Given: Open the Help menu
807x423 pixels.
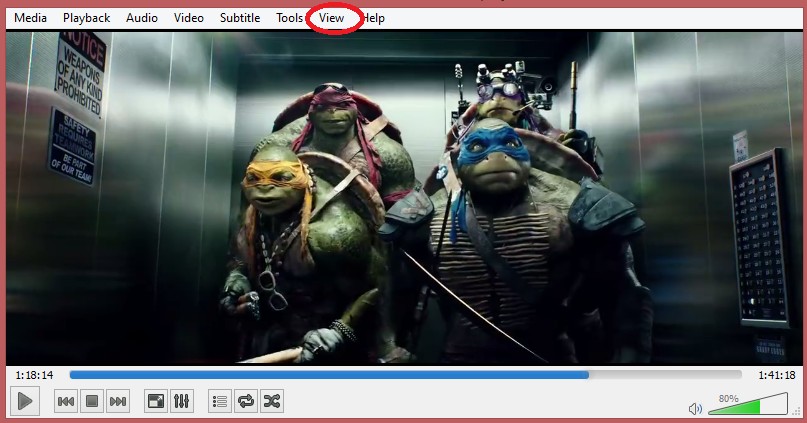Looking at the screenshot, I should pyautogui.click(x=374, y=18).
